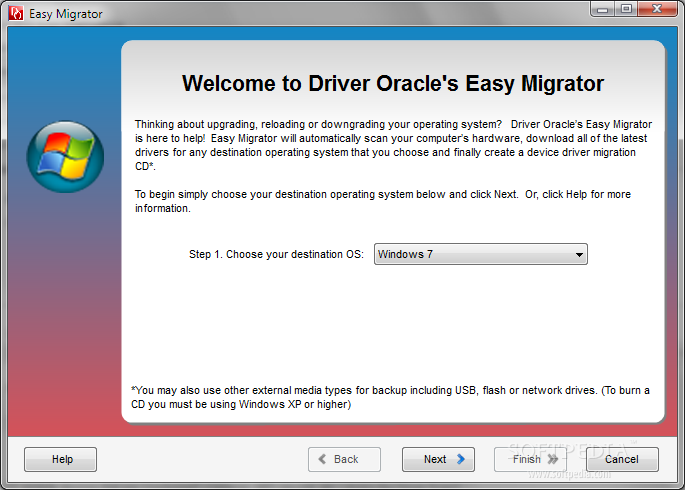Close the Easy Migrator window
685x490 pixels.
pyautogui.click(x=657, y=9)
